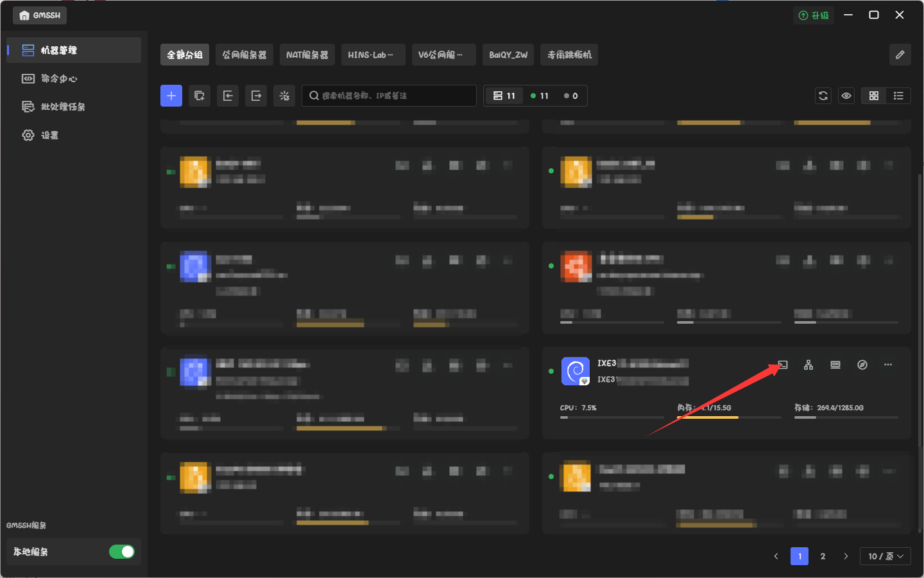Open the HINS·Lab group tab
The height and width of the screenshot is (578, 924).
click(373, 55)
